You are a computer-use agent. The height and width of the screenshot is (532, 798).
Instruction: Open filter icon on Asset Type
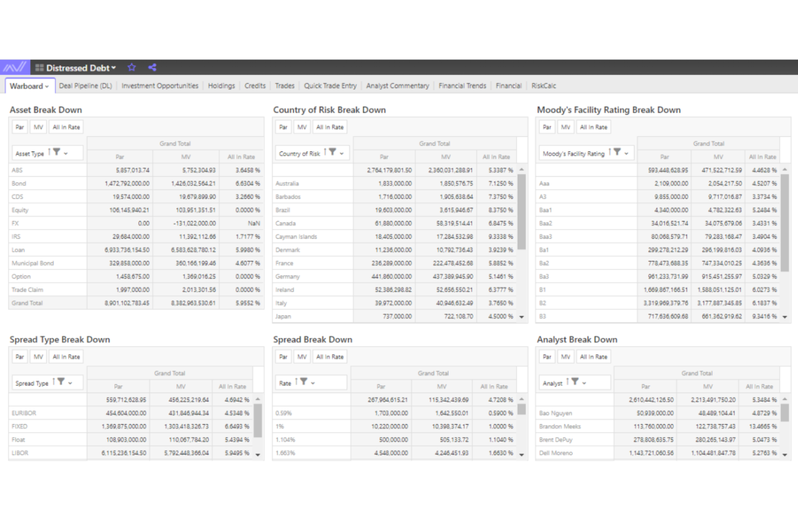pos(57,153)
